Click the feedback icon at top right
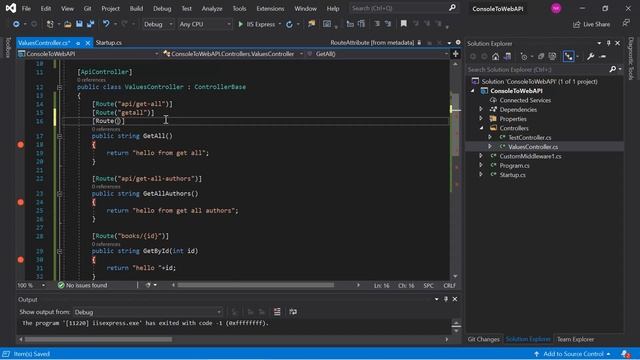Viewport: 640px width, 360px height. (x=626, y=23)
